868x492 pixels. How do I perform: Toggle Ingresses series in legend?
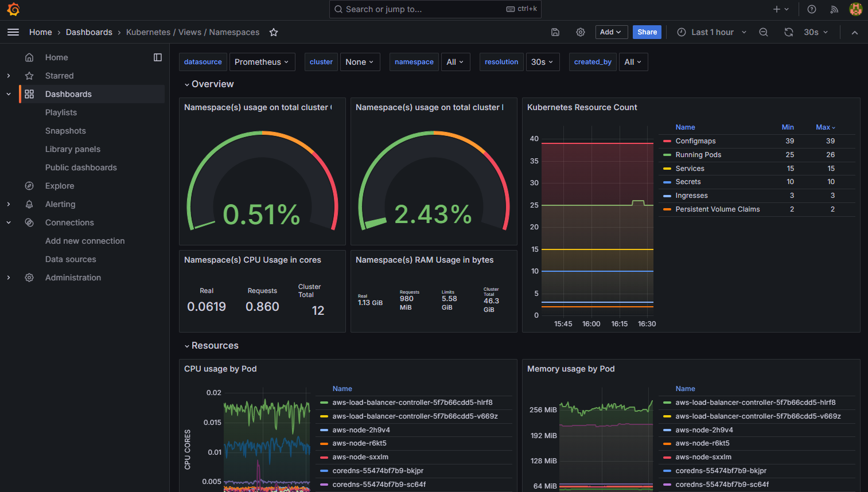coord(691,196)
